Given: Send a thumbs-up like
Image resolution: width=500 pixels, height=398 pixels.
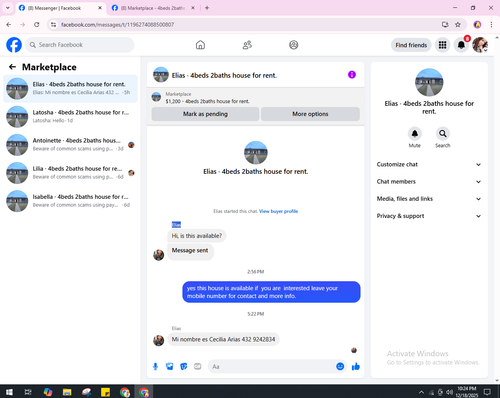Looking at the screenshot, I should (356, 367).
